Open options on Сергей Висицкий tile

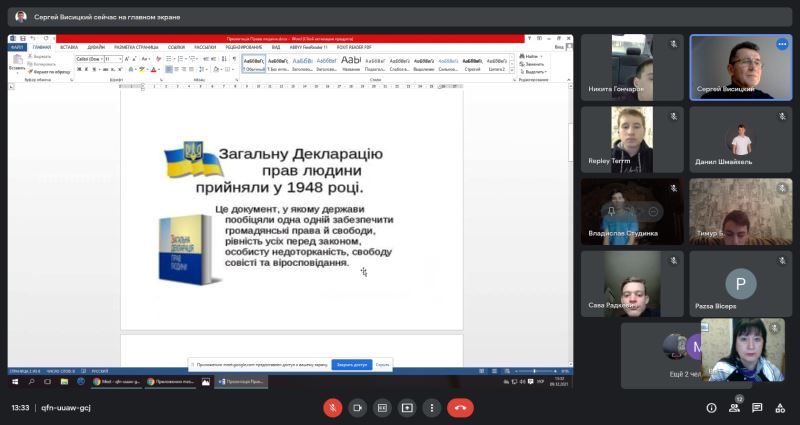[782, 44]
